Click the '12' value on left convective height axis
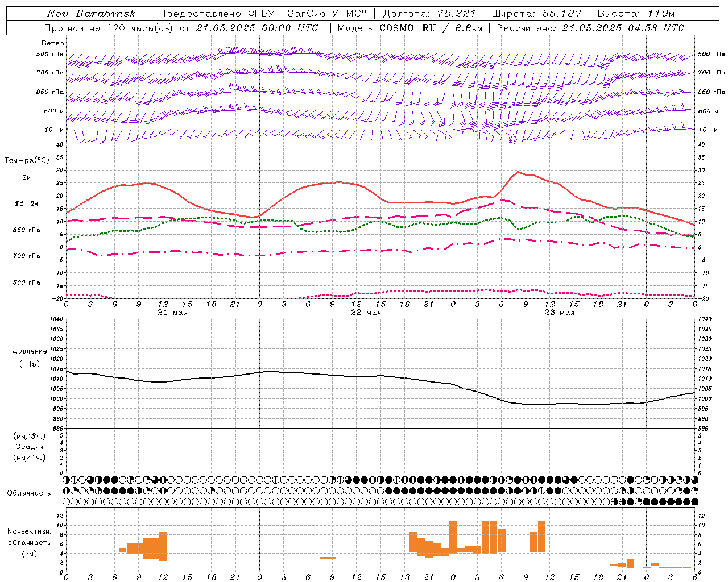728x582 pixels. (60, 516)
